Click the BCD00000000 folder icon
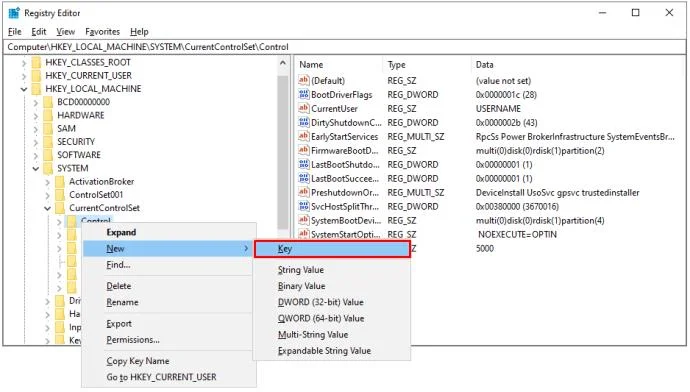Screen dimensions: 690x392 48,102
